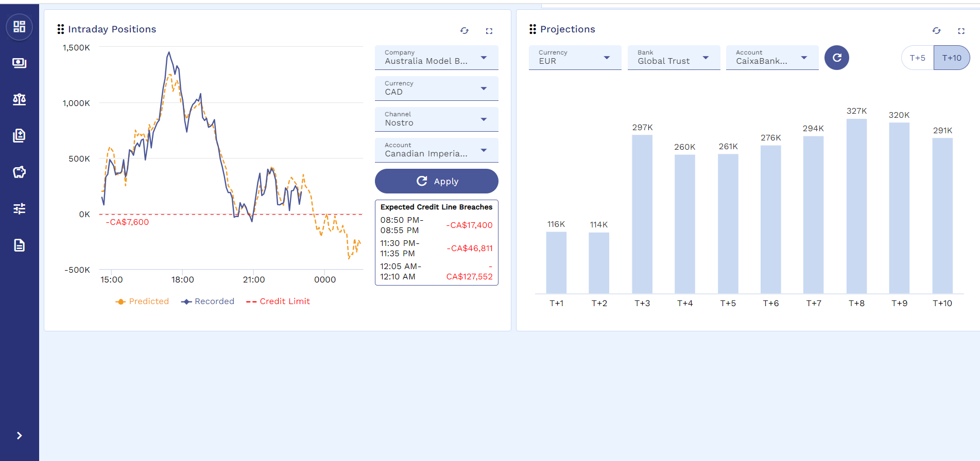This screenshot has height=461, width=980.
Task: Open the Canadian Imperia Account dropdown
Action: pos(437,150)
